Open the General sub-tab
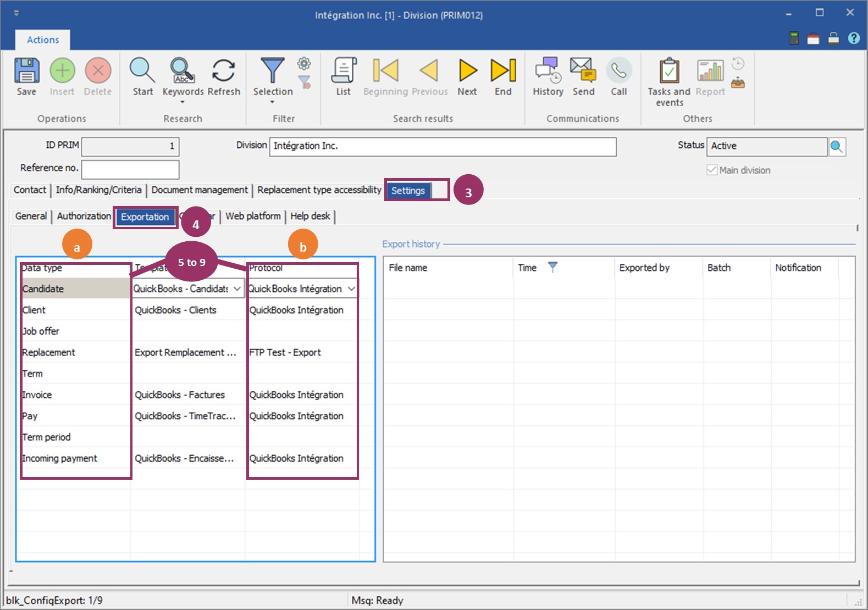Viewport: 868px width, 610px height. (x=31, y=216)
